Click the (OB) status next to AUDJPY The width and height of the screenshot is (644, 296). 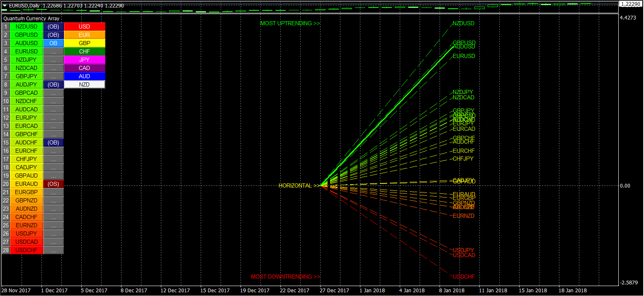pos(53,84)
